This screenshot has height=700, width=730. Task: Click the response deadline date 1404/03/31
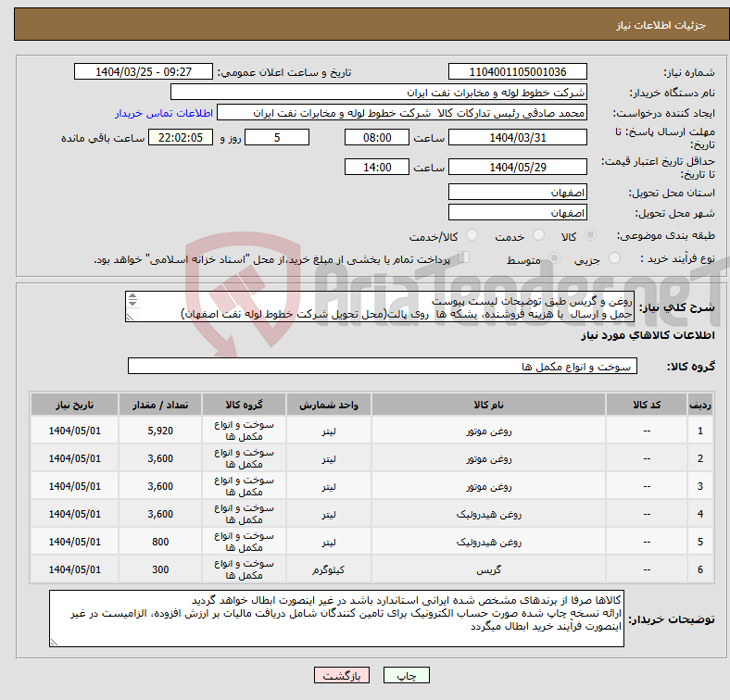pos(517,137)
